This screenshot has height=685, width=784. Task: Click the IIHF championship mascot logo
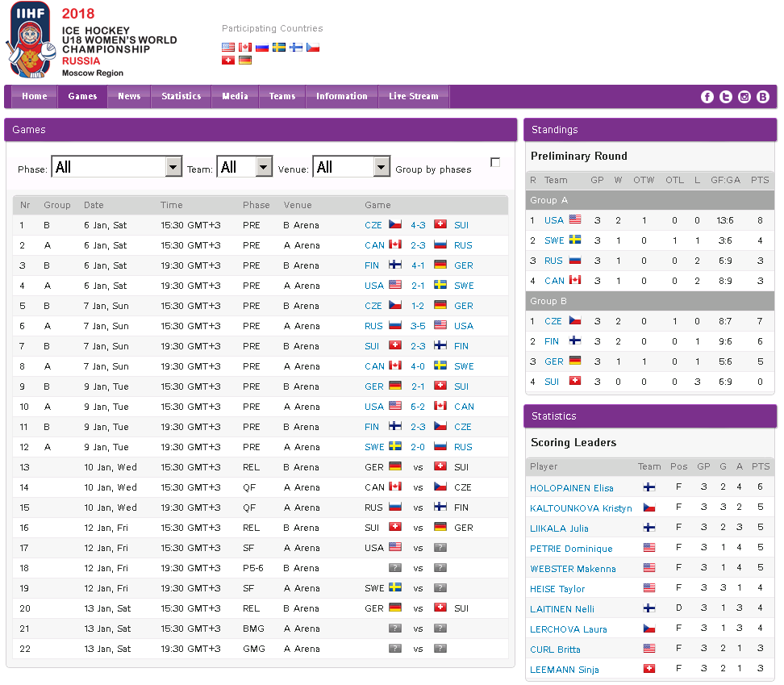pos(30,39)
